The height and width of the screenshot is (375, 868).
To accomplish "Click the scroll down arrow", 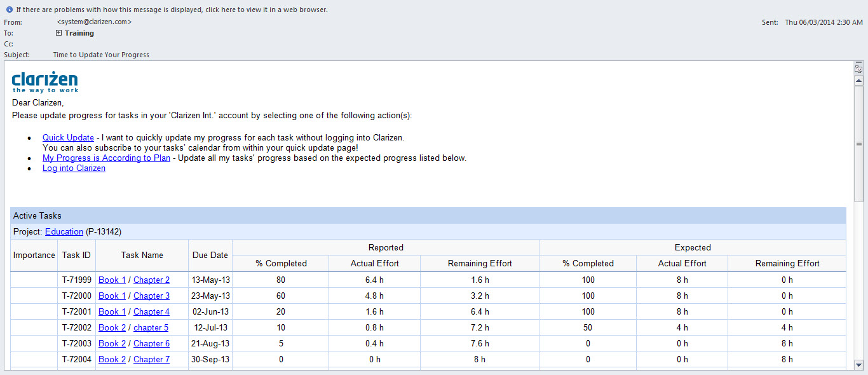I will [858, 364].
